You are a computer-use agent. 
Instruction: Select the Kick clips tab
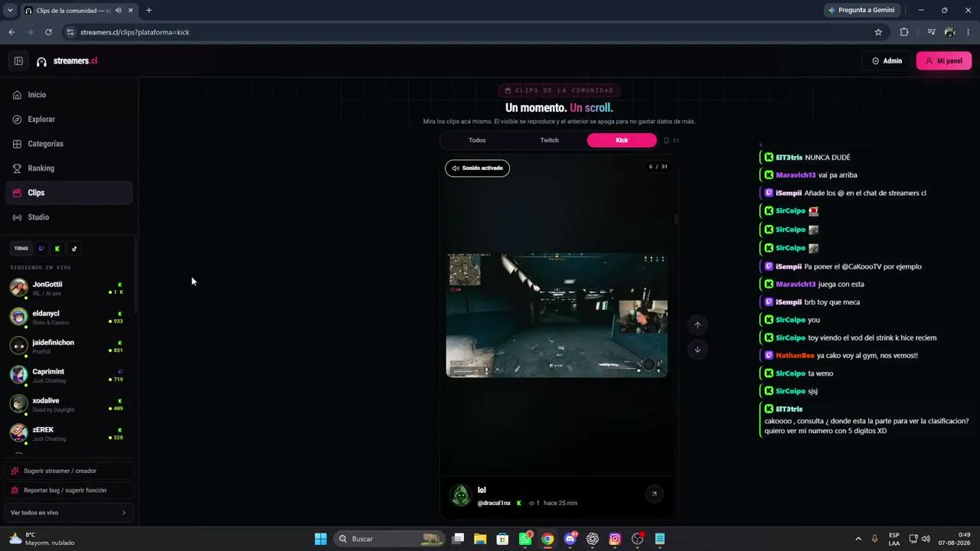pos(622,141)
